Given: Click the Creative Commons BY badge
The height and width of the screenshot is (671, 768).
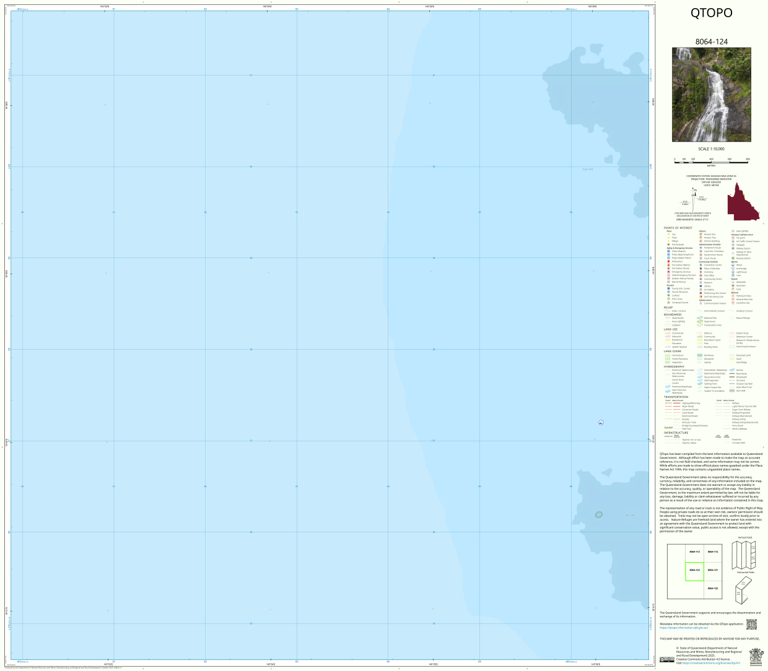Looking at the screenshot, I should coord(667,660).
